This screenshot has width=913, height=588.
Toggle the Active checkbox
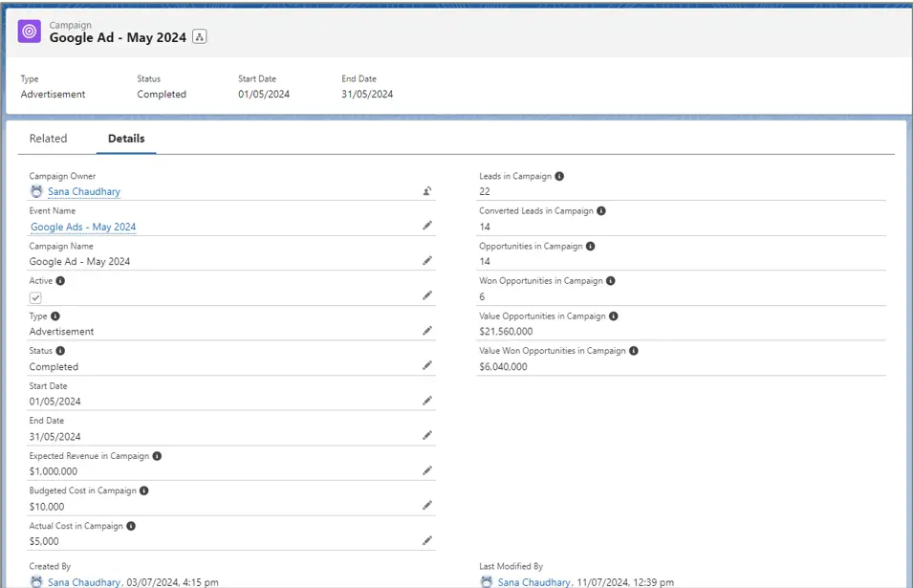pos(35,298)
